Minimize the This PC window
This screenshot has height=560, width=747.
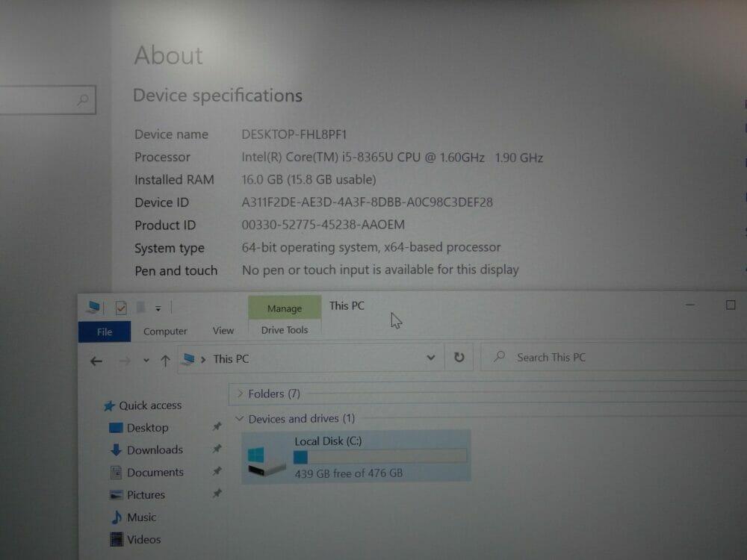(689, 305)
